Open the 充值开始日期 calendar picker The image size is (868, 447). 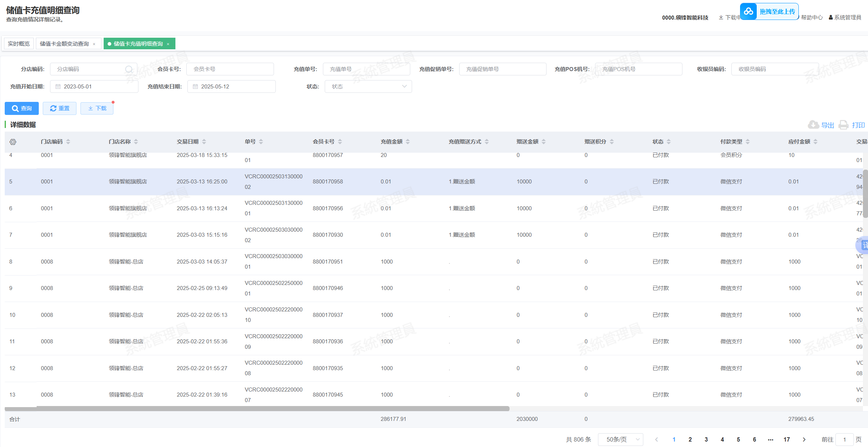(x=58, y=87)
